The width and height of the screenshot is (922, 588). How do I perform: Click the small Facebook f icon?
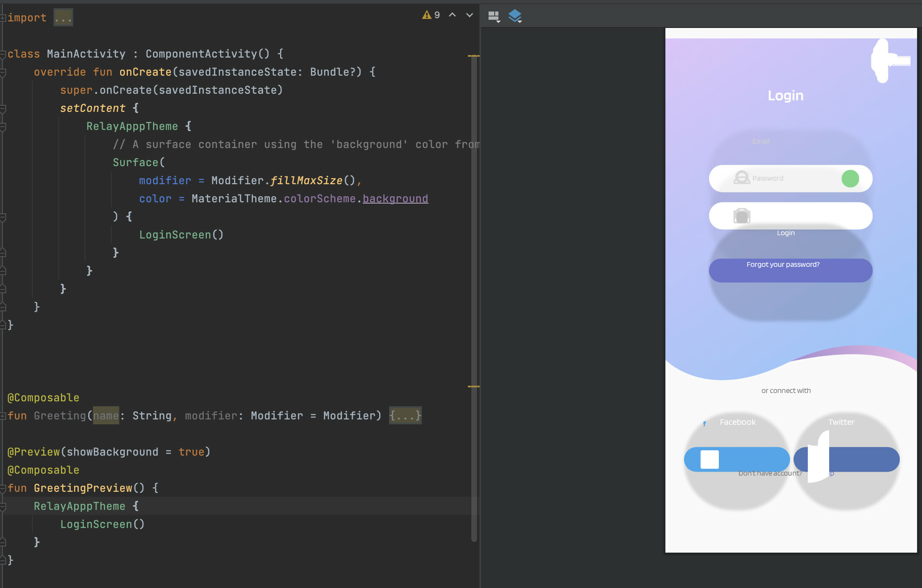(704, 424)
